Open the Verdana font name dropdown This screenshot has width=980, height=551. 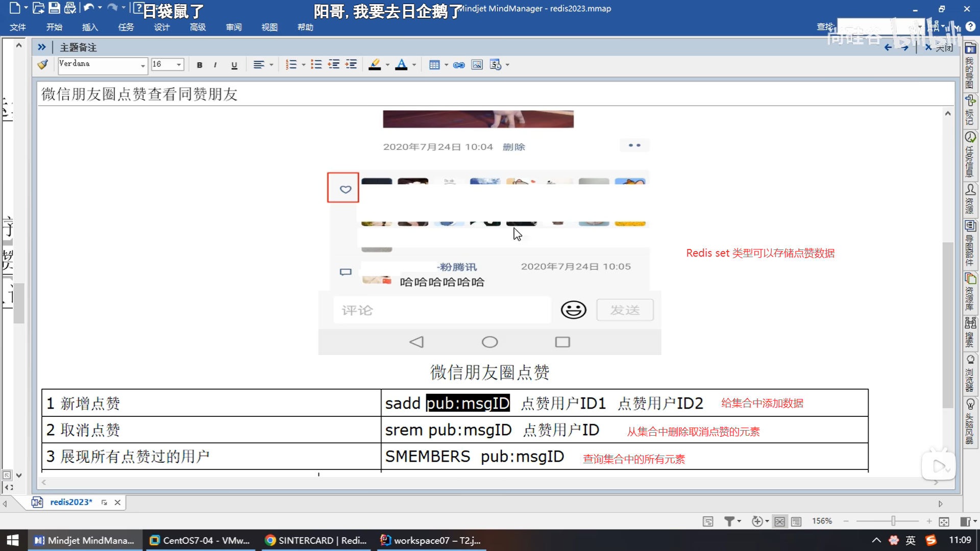coord(142,65)
